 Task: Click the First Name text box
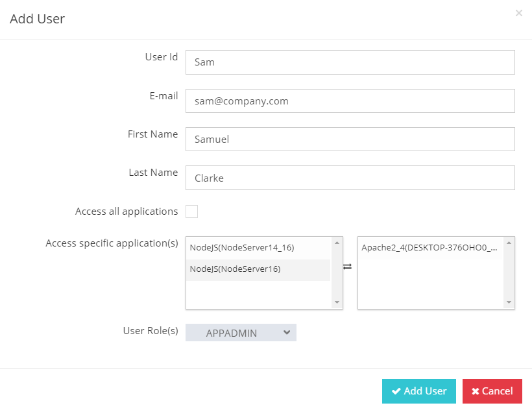[x=350, y=139]
